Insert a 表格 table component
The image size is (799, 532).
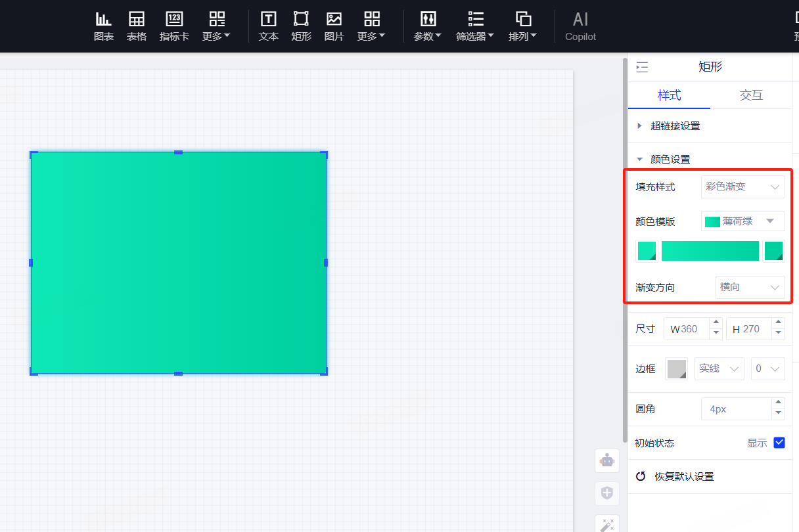coord(137,26)
